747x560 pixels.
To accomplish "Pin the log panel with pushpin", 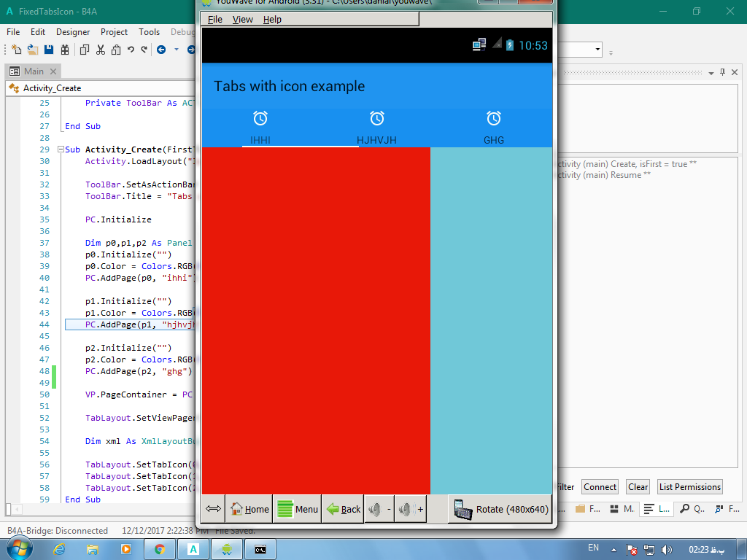I will pyautogui.click(x=722, y=72).
